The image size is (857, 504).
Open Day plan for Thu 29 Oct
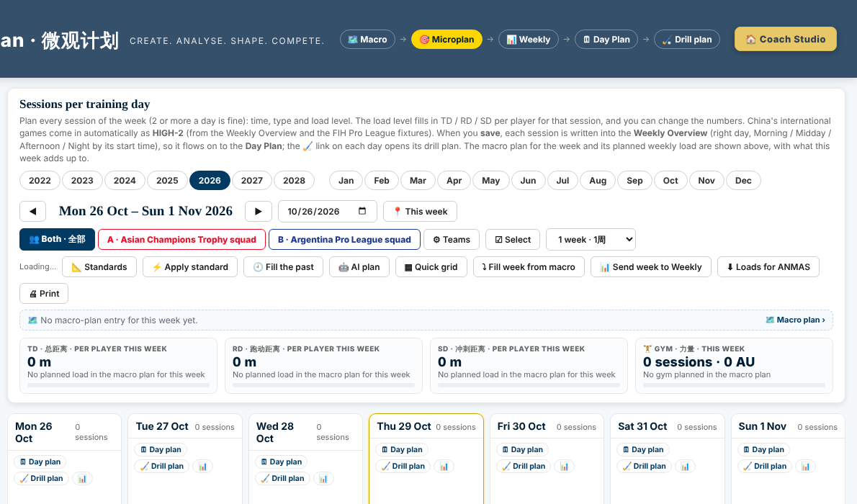(403, 449)
